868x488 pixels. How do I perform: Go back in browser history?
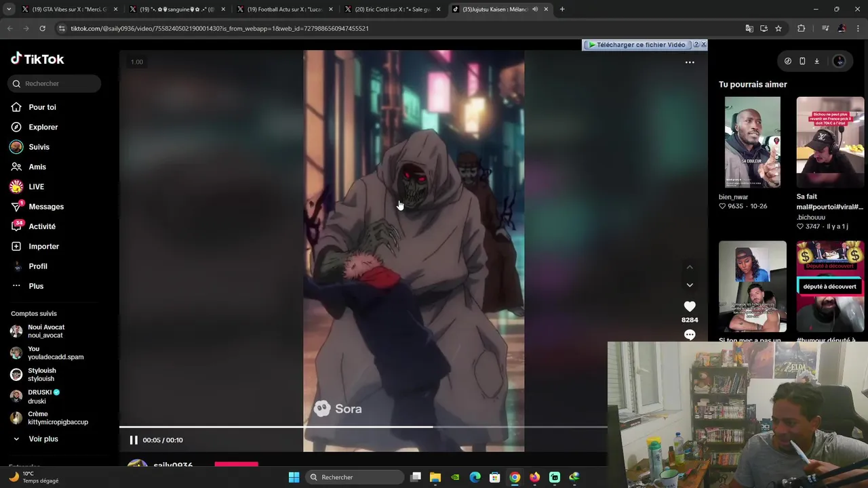tap(9, 28)
